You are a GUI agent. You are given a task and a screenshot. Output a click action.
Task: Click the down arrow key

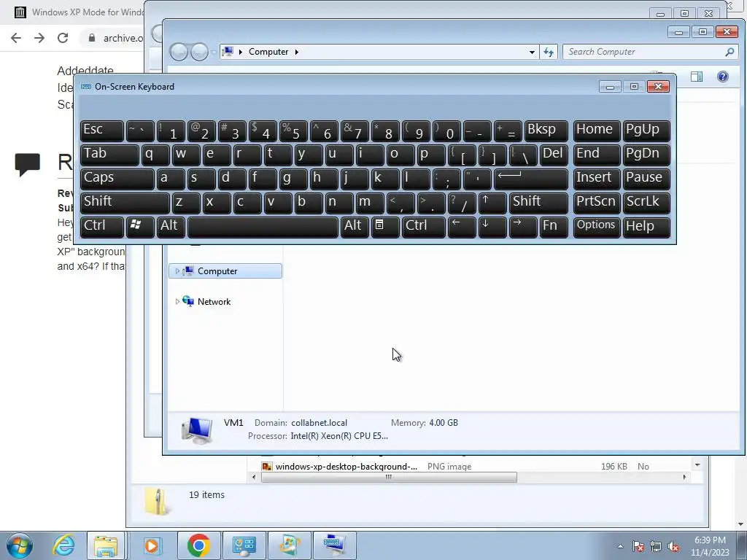pos(492,227)
